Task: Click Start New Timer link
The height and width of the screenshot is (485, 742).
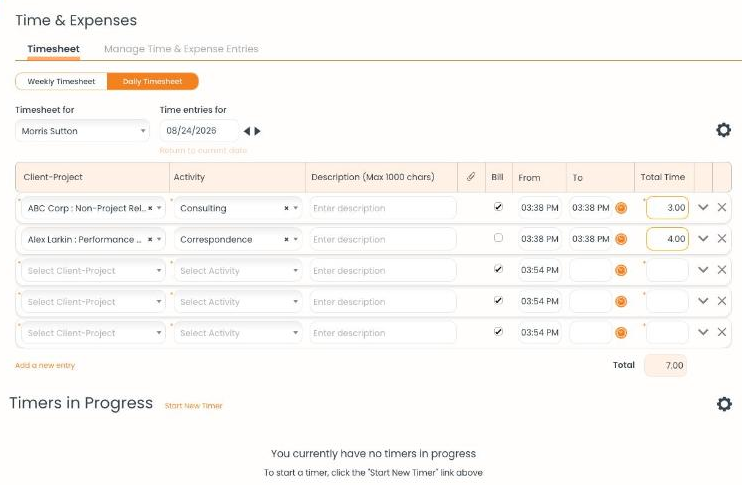Action: [193, 406]
